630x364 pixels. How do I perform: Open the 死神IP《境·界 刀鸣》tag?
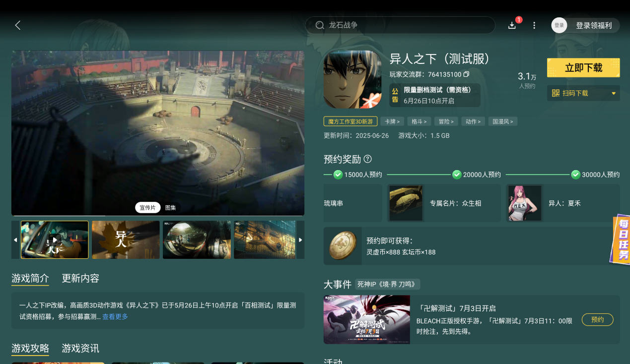tap(388, 284)
